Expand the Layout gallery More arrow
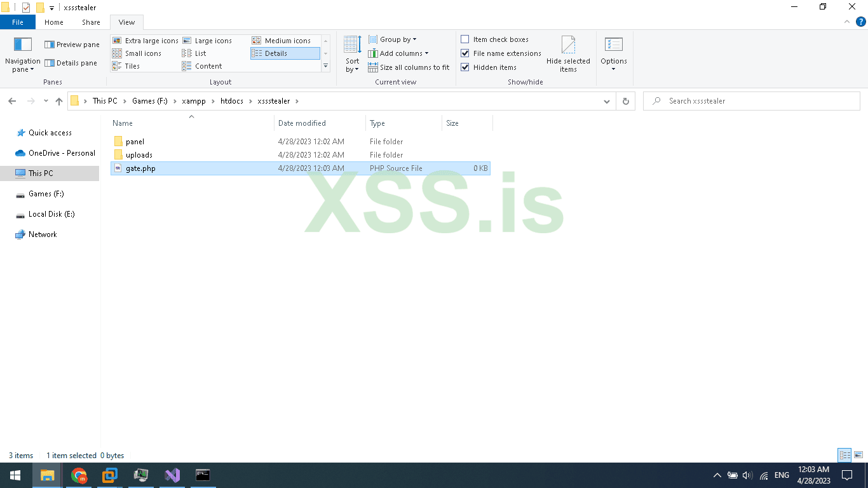 [x=325, y=65]
